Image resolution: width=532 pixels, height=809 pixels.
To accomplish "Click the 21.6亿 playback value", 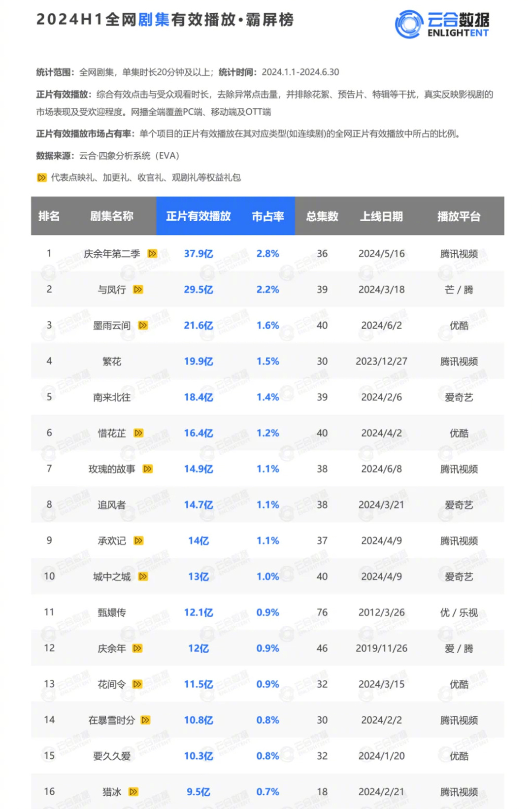I will click(x=199, y=326).
